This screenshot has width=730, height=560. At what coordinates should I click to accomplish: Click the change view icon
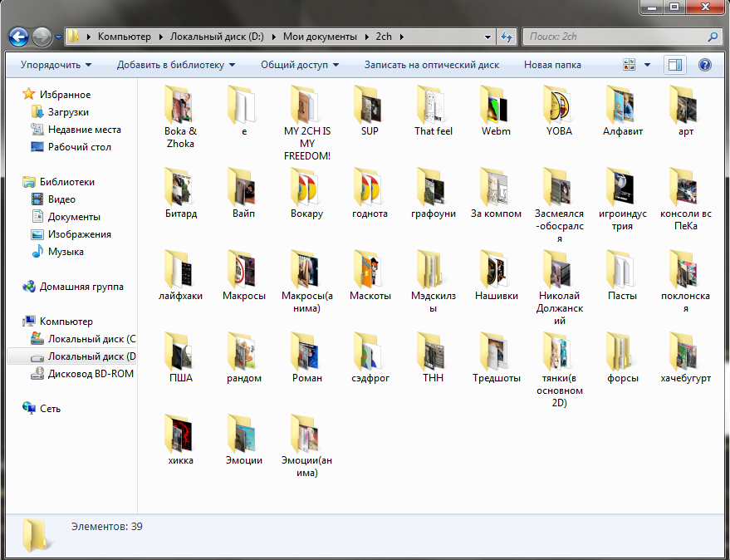pyautogui.click(x=629, y=65)
